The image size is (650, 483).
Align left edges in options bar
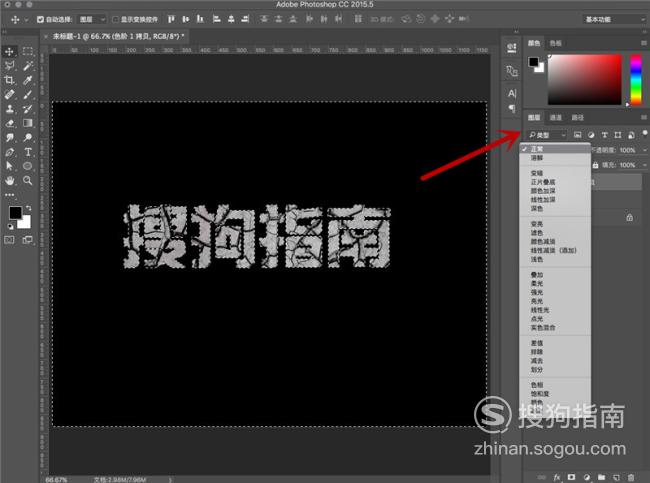point(216,19)
